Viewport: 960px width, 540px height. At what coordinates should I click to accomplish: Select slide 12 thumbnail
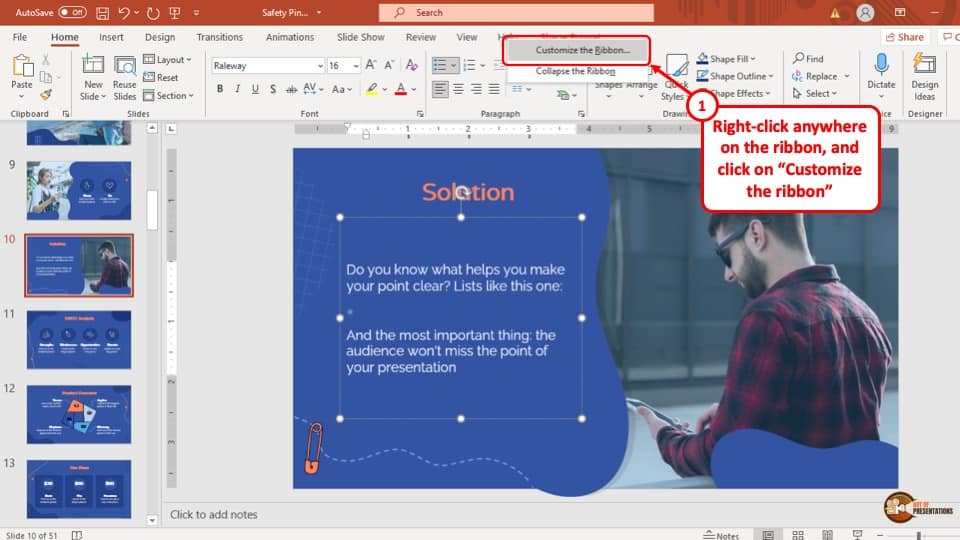(79, 414)
